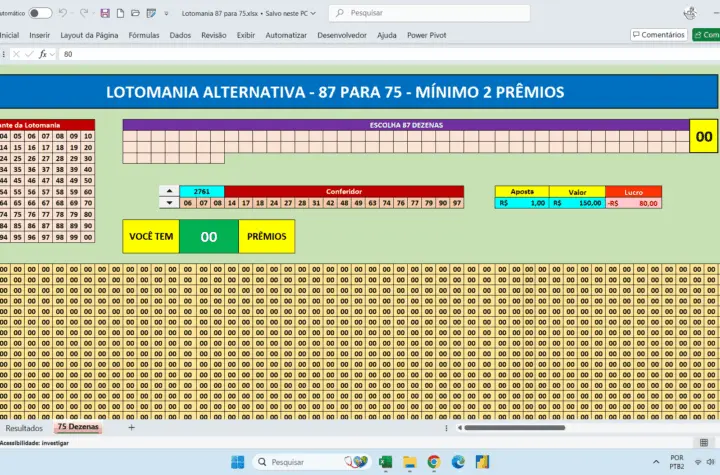Open the Exibir ribbon tab
This screenshot has height=475, width=720.
[246, 35]
